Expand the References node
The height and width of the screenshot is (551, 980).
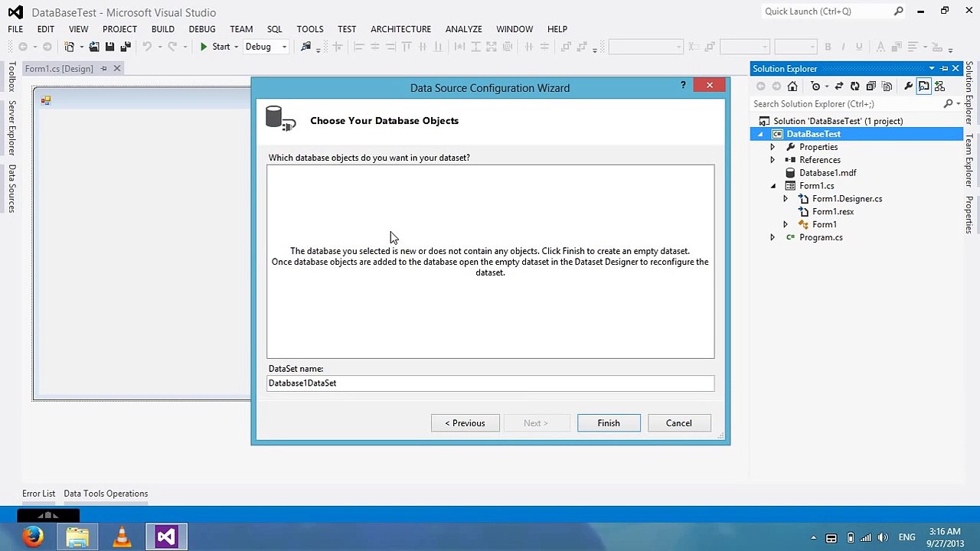click(773, 160)
